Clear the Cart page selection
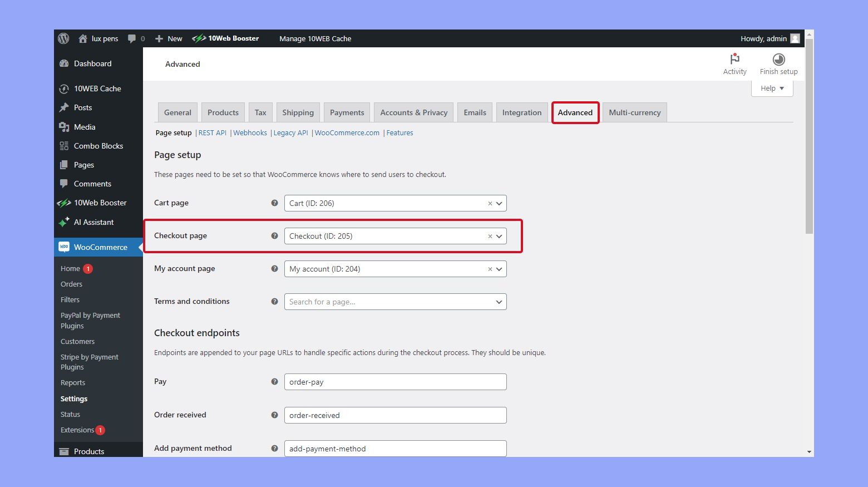 [490, 204]
